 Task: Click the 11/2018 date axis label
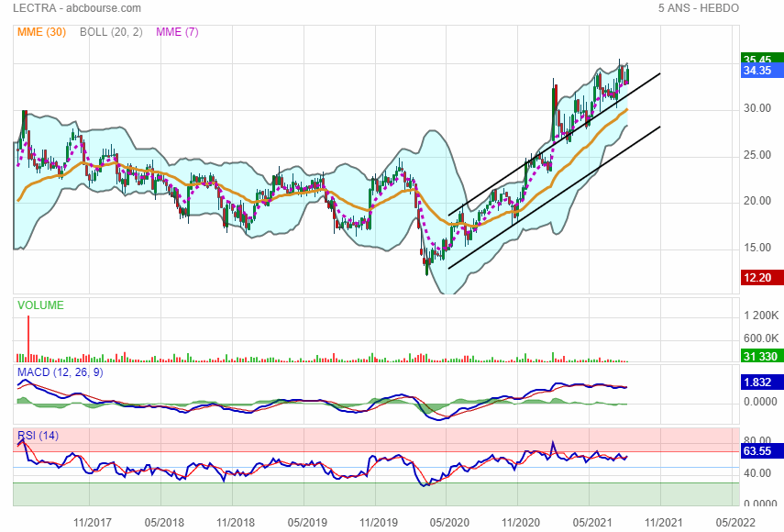235,523
